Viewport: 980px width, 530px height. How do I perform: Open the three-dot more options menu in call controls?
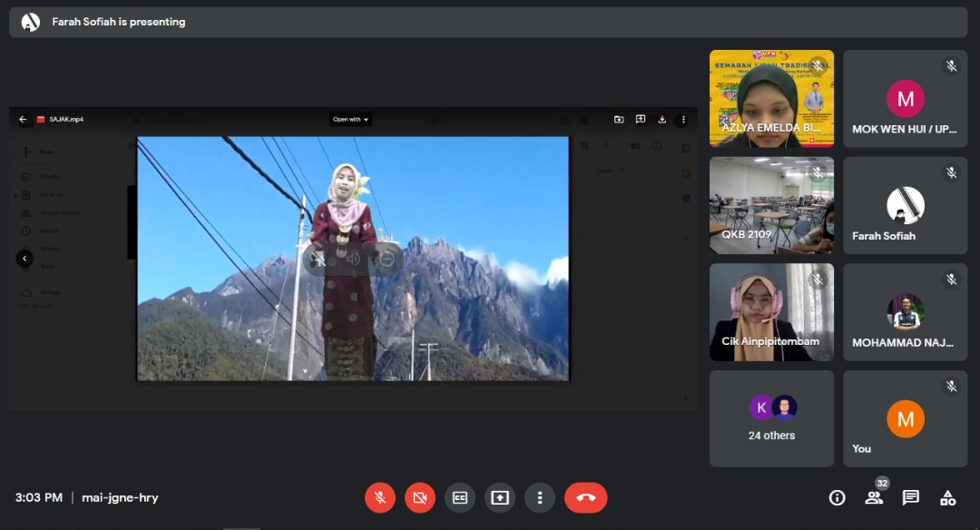tap(540, 497)
